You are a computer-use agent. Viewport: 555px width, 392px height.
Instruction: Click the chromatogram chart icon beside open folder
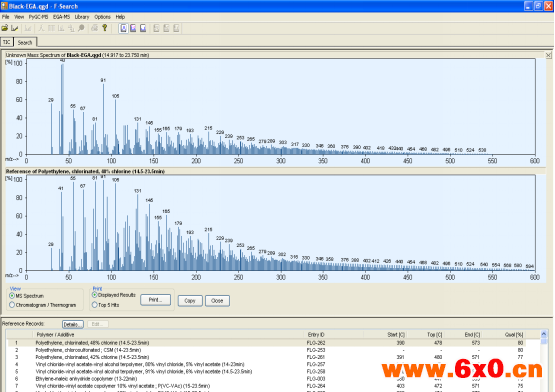pyautogui.click(x=15, y=28)
